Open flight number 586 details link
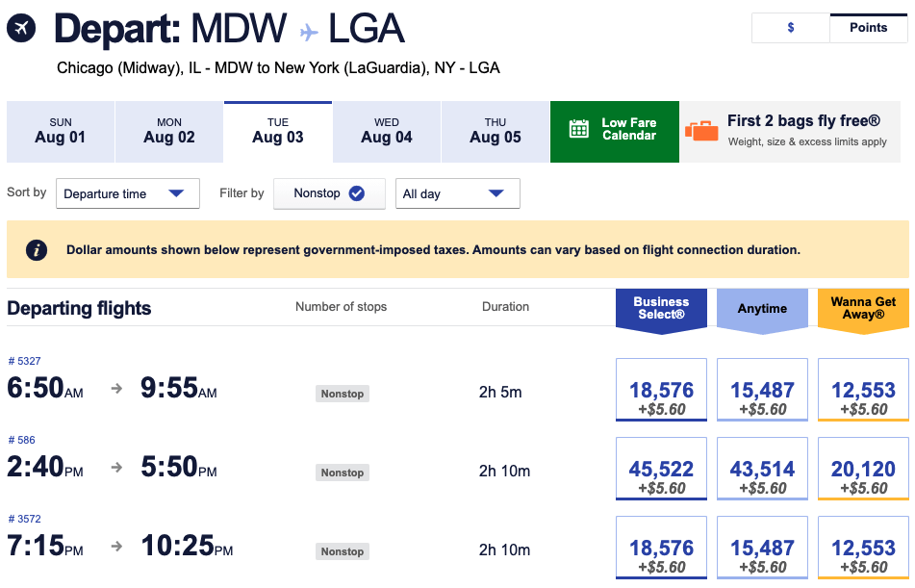Screen dimensions: 915x588 click(x=21, y=440)
